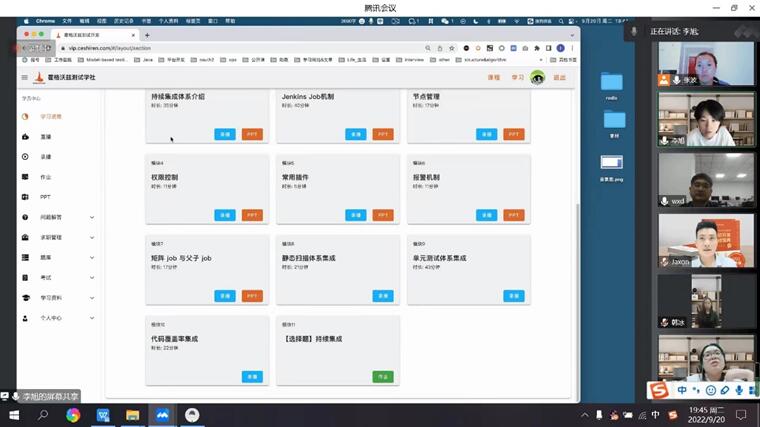
Task: Expand 个人中心 in the sidebar
Action: pos(92,318)
